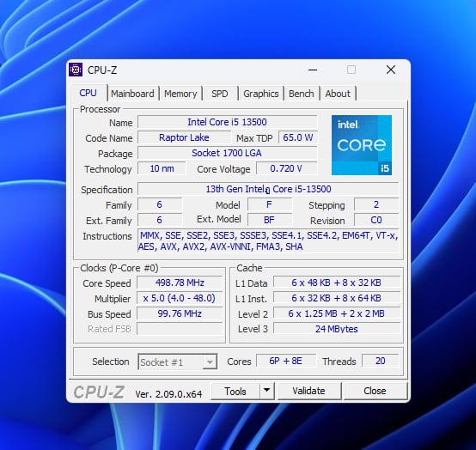This screenshot has width=476, height=450.
Task: Click the Ext. Model value 'BF'
Action: point(270,220)
